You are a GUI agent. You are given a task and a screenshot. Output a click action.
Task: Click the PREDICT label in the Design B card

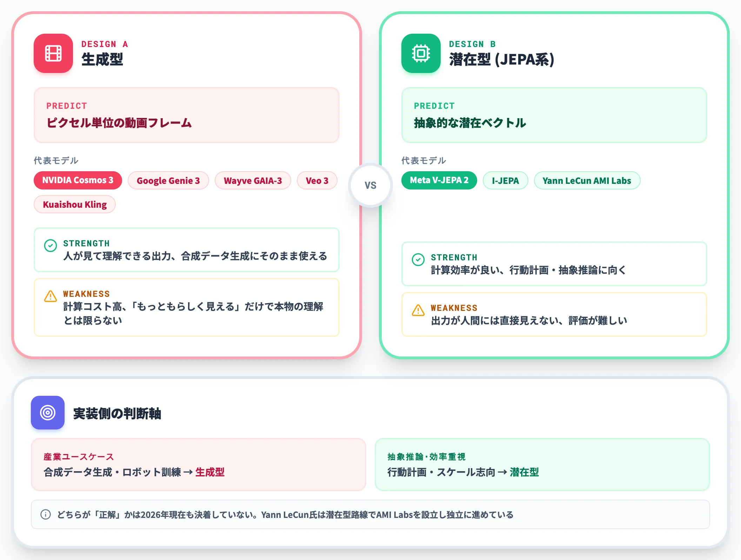click(x=434, y=106)
